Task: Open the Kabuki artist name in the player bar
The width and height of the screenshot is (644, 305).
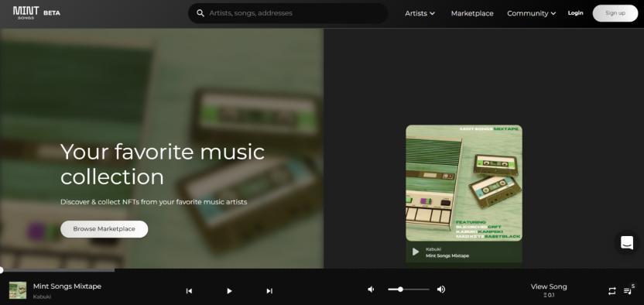Action: tap(42, 296)
